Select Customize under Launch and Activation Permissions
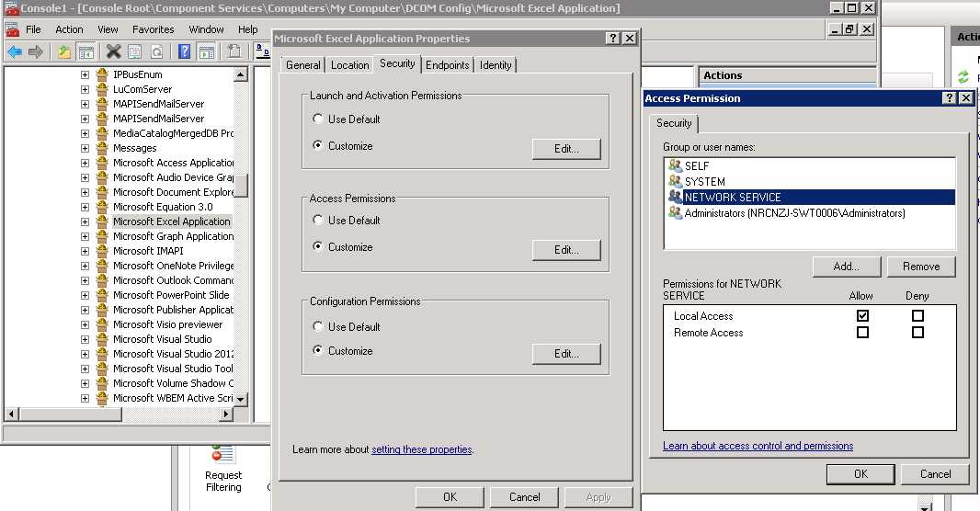Viewport: 980px width, 511px height. [x=318, y=145]
